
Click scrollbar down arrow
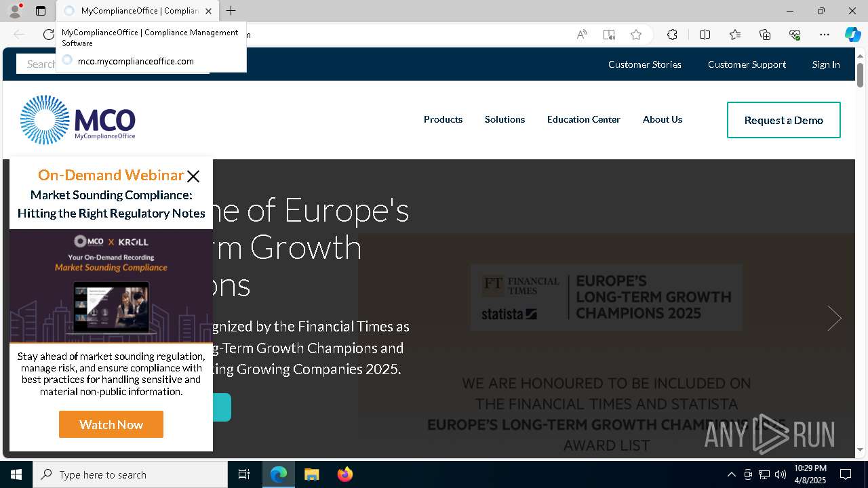(860, 449)
